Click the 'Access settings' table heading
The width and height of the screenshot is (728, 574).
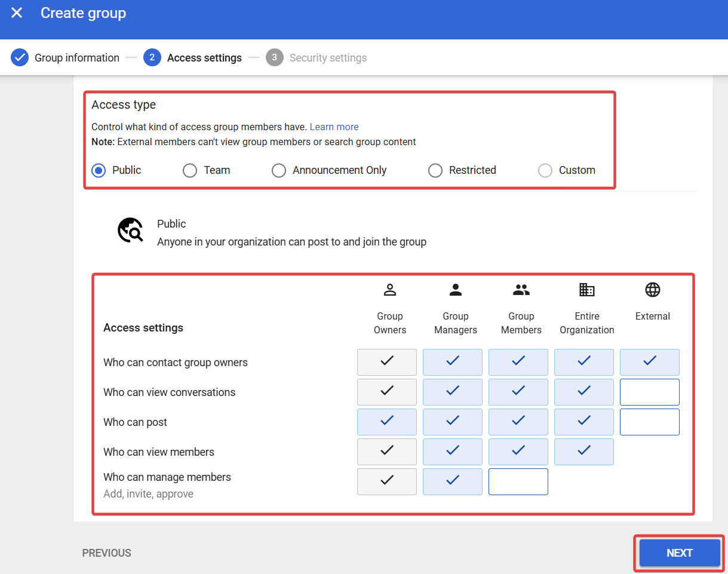[x=143, y=328]
